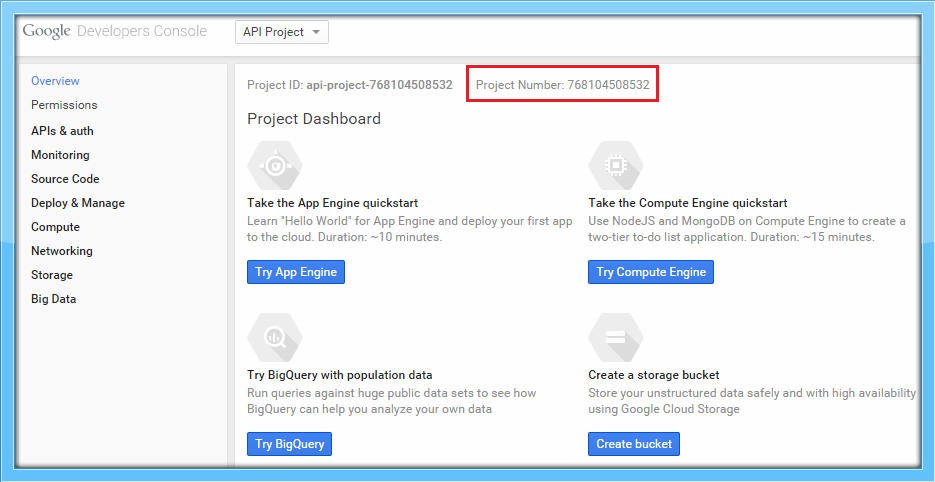Click the BigQuery magnifier hexagon icon

click(x=275, y=338)
